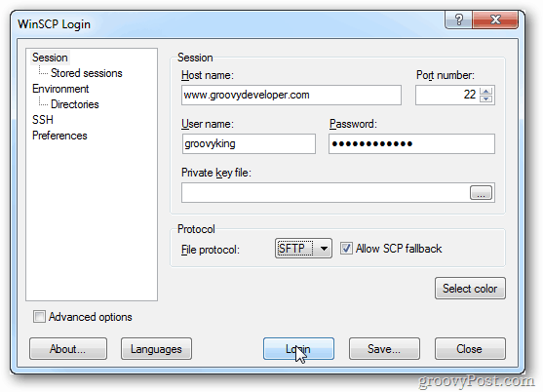Click the title bar help question mark
The image size is (543, 392).
click(x=458, y=20)
